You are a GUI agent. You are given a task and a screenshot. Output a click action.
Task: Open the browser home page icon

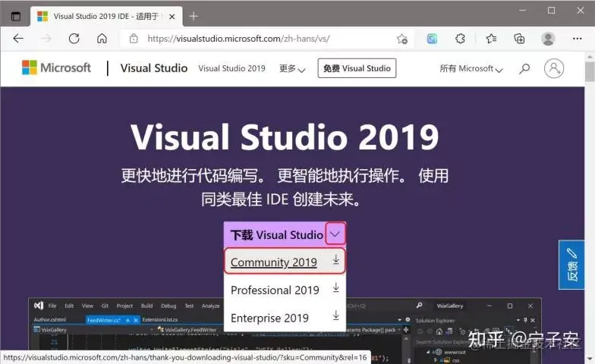click(102, 38)
